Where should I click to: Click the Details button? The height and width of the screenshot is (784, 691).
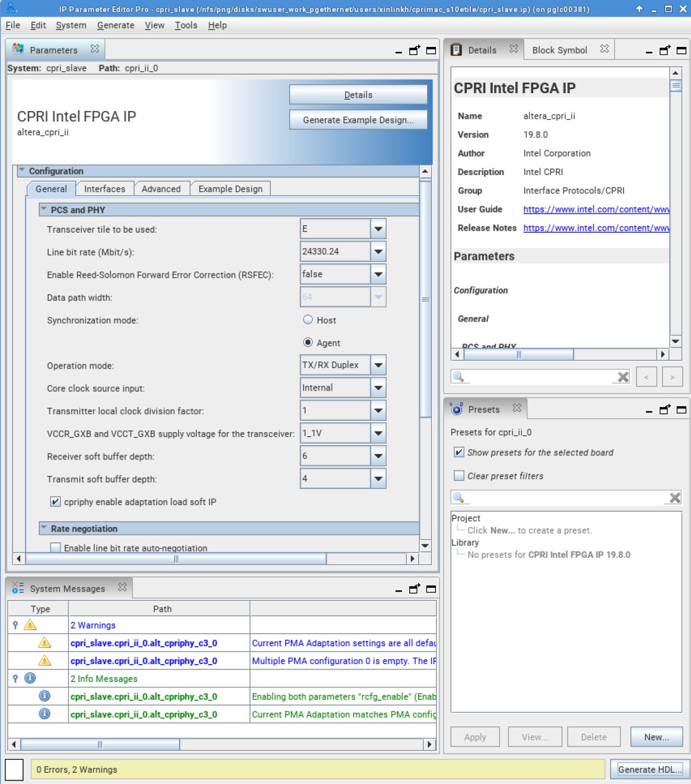point(358,94)
